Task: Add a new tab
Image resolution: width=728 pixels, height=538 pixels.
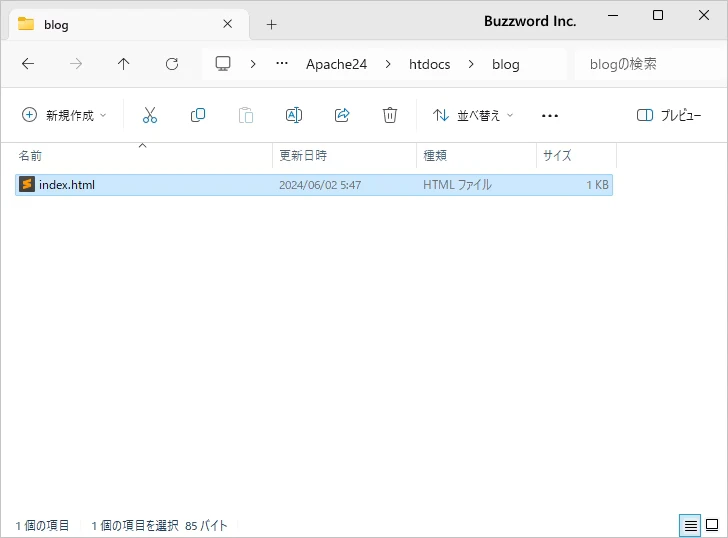Action: tap(271, 24)
